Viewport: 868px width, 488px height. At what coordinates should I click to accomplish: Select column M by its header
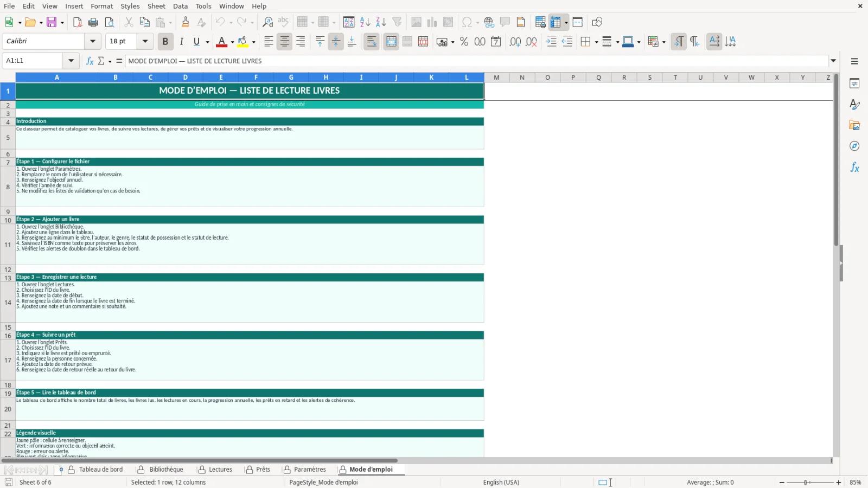[x=496, y=78]
